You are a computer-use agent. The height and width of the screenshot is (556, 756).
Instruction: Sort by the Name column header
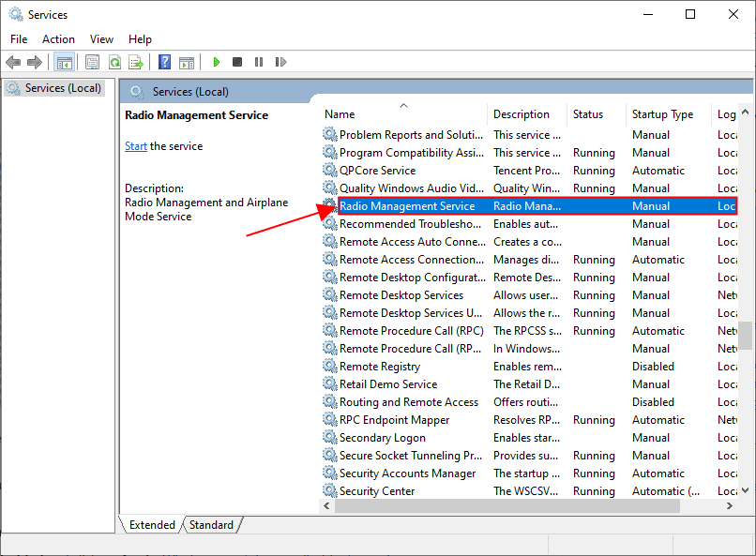[x=403, y=114]
